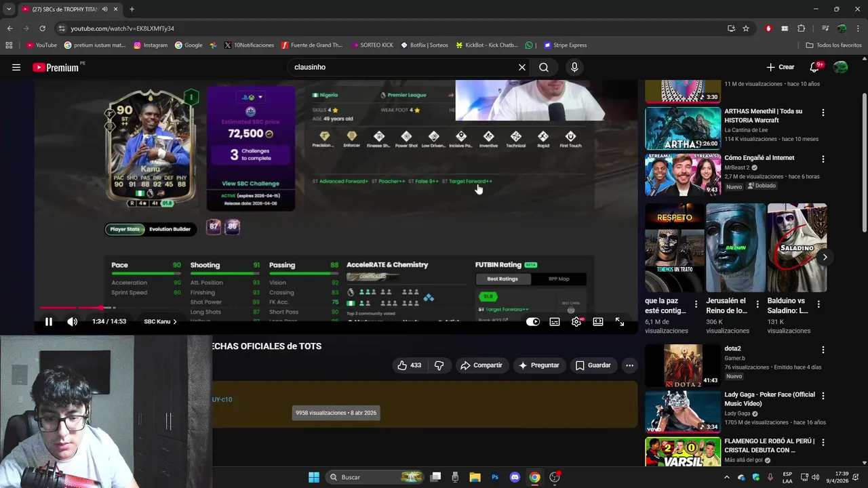Open options for Cómo Engañé al Internet
868x488 pixels.
(x=823, y=159)
